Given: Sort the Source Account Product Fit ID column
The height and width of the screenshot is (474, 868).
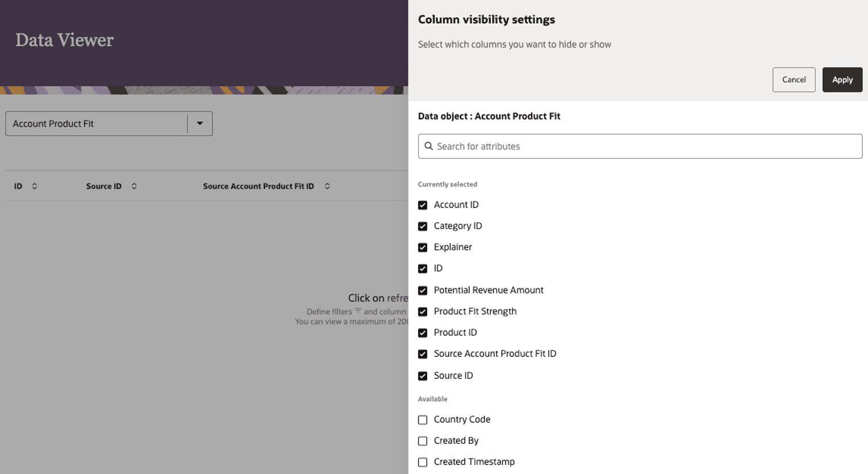Looking at the screenshot, I should coord(327,186).
